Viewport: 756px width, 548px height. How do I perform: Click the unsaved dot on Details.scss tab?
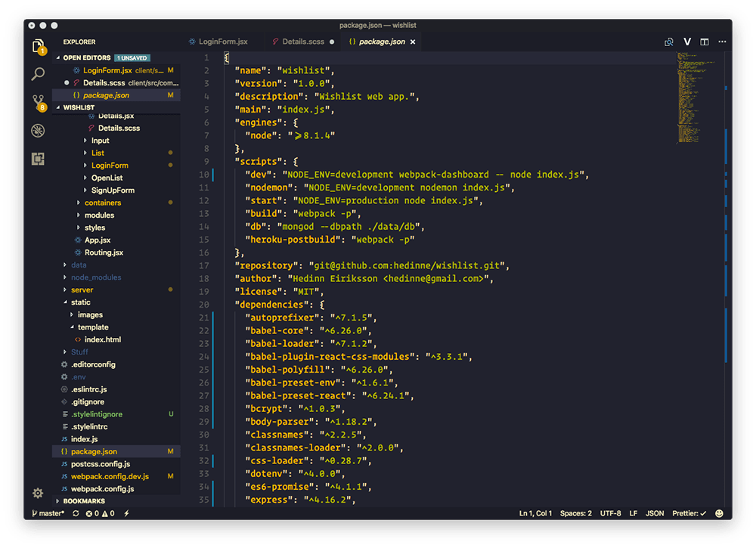click(x=332, y=42)
